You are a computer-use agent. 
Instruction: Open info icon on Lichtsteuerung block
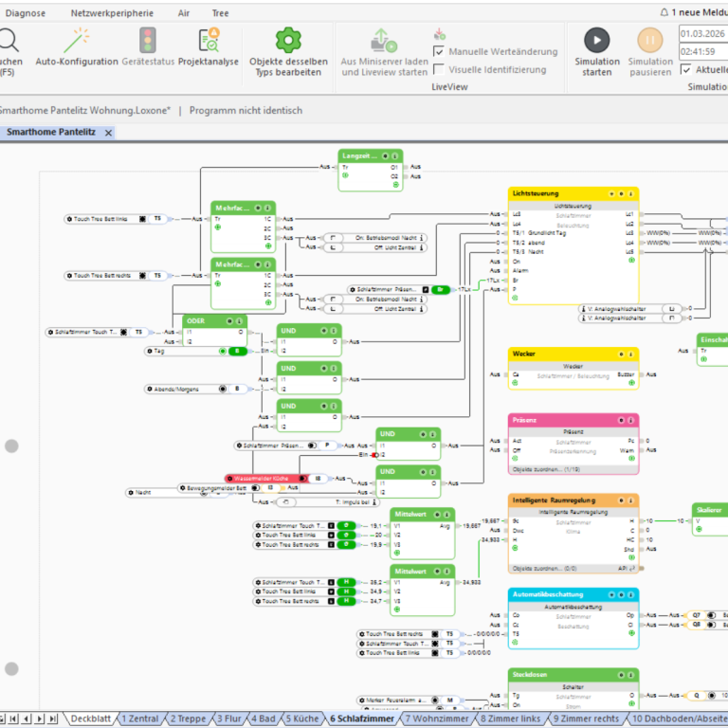coord(631,193)
